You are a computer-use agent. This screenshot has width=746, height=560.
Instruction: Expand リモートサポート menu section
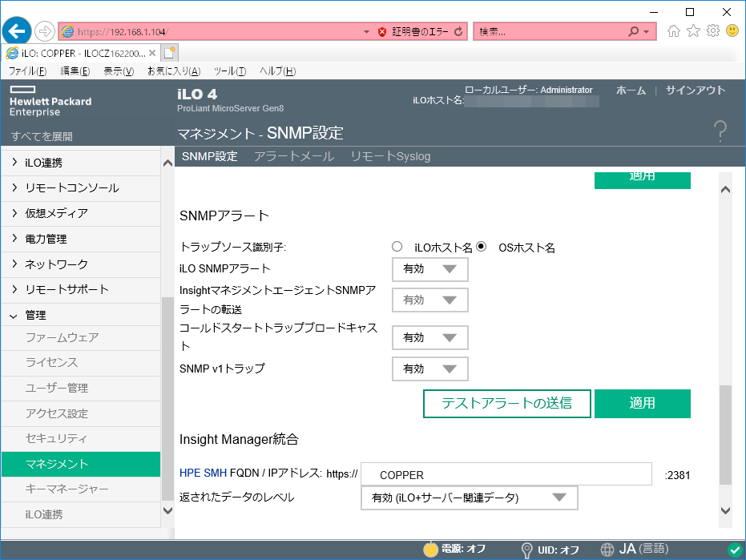[81, 289]
